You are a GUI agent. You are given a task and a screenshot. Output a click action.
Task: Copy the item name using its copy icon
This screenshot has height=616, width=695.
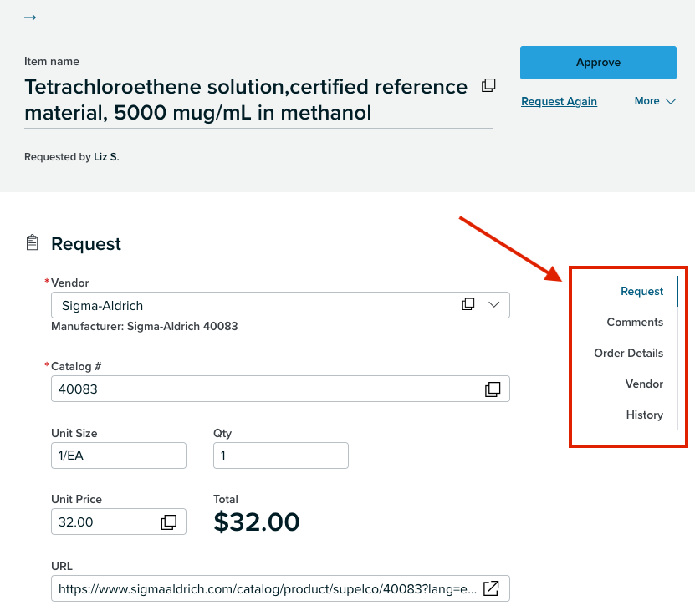[x=488, y=85]
